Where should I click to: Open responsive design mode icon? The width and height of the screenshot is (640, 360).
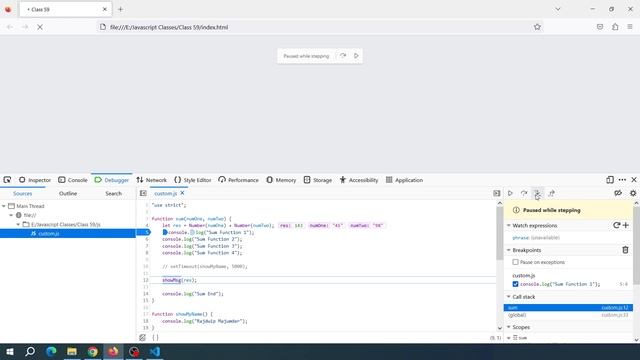[610, 180]
